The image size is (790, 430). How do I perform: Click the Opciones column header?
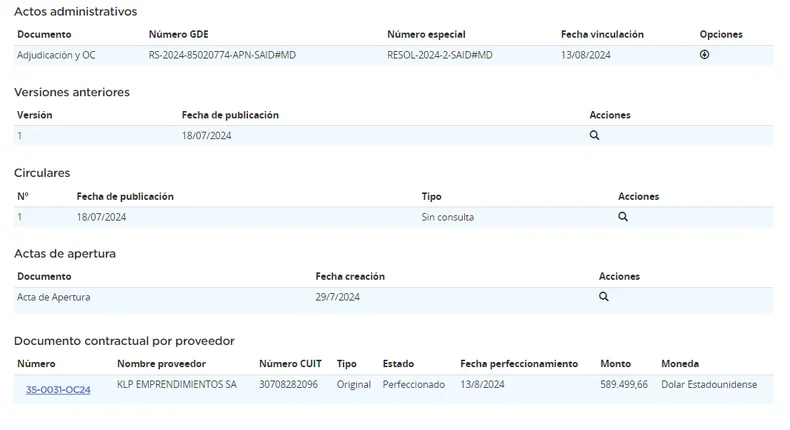(720, 35)
